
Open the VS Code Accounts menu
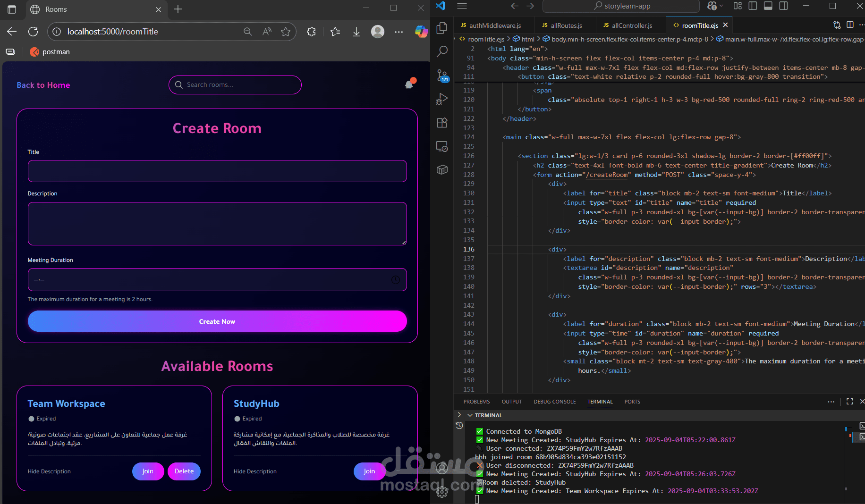click(442, 469)
